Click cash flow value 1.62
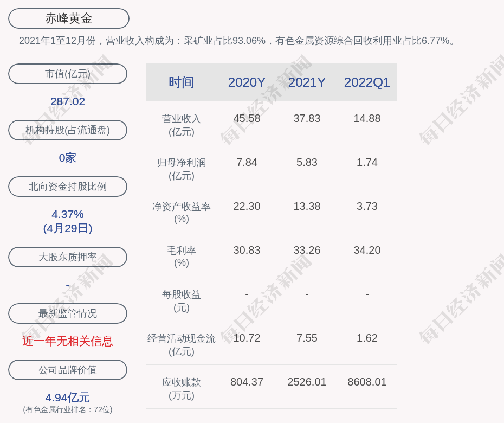This screenshot has width=504, height=423. click(x=367, y=338)
